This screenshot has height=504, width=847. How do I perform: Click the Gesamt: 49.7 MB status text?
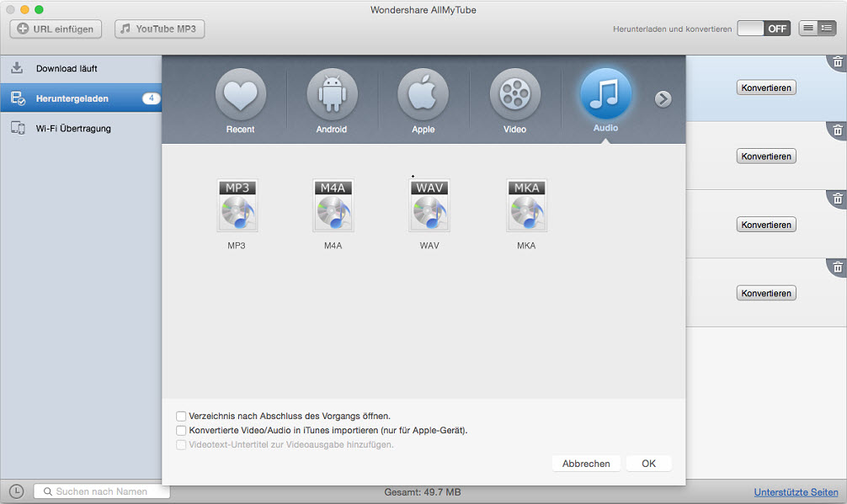423,492
